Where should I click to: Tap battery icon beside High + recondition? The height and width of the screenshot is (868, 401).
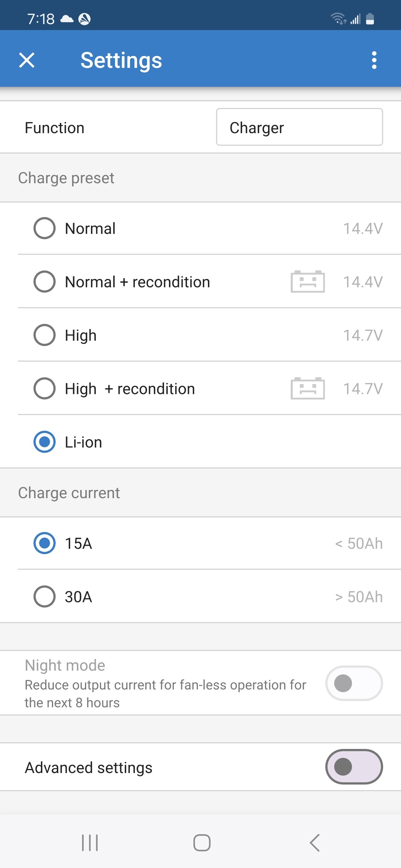click(307, 388)
